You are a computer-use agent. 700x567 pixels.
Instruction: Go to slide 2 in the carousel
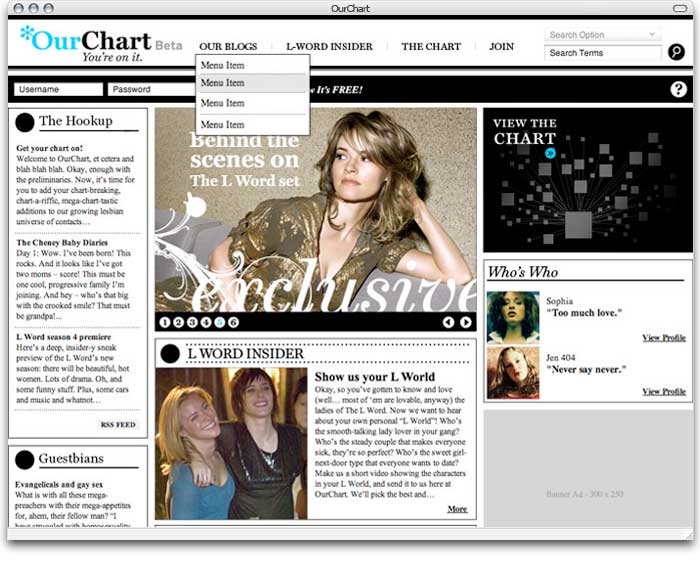(x=179, y=322)
